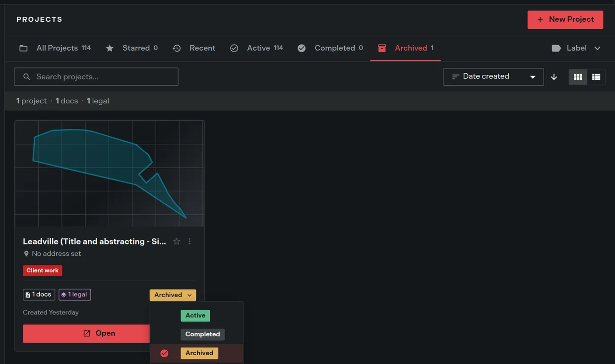Image resolution: width=615 pixels, height=364 pixels.
Task: Click the New Project button
Action: coord(565,19)
